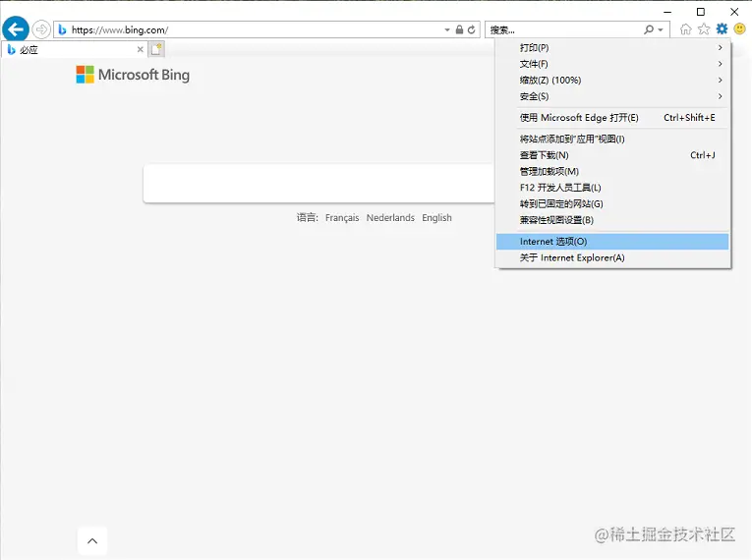Open Internet 选项(O)
The height and width of the screenshot is (560, 752).
tap(613, 242)
